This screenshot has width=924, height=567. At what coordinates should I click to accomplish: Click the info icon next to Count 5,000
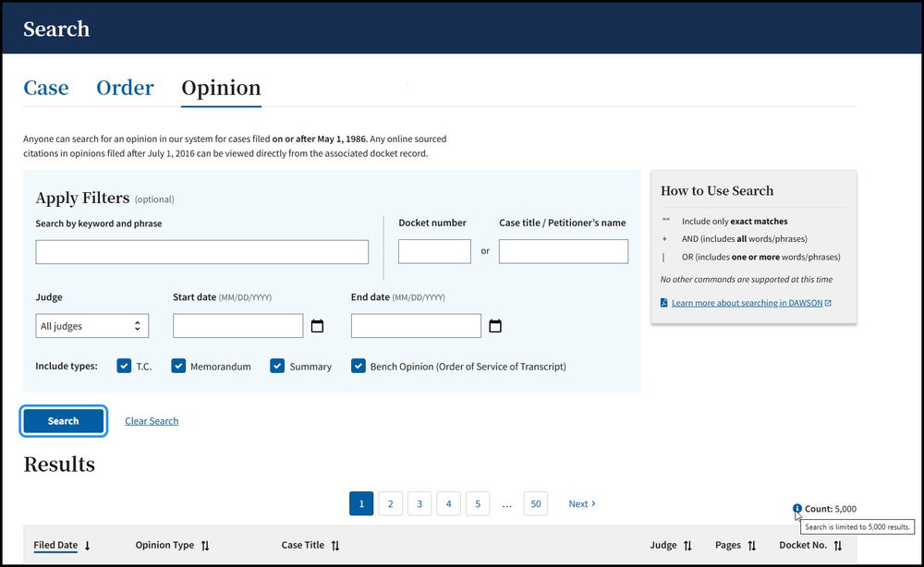(x=798, y=508)
